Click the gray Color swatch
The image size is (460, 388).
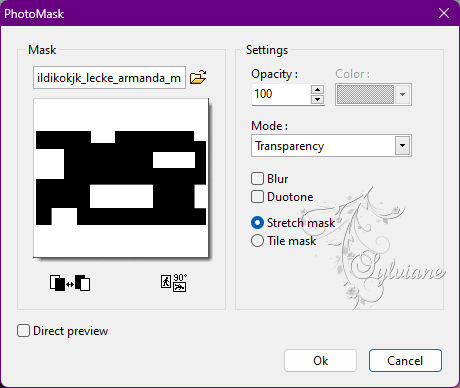coord(365,95)
